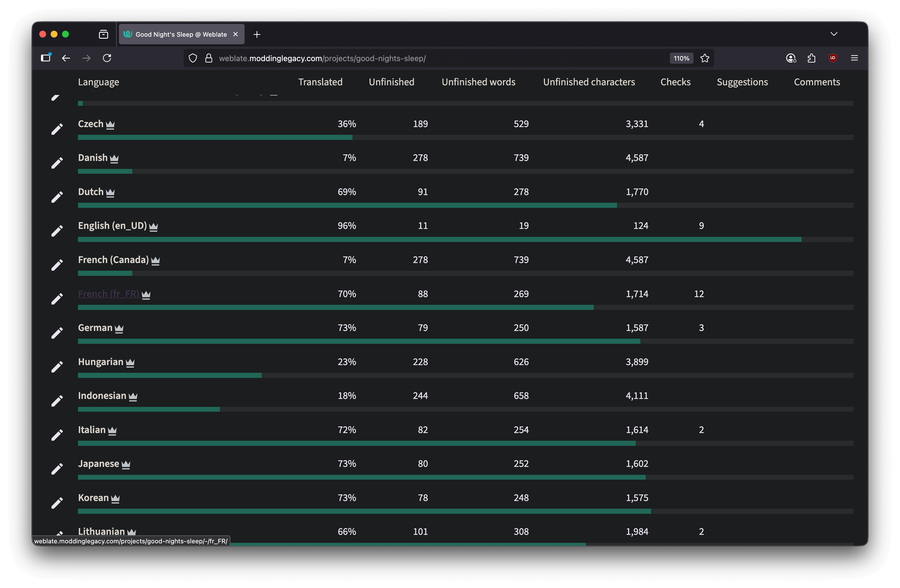Reload the current page
The image size is (900, 588).
click(107, 58)
